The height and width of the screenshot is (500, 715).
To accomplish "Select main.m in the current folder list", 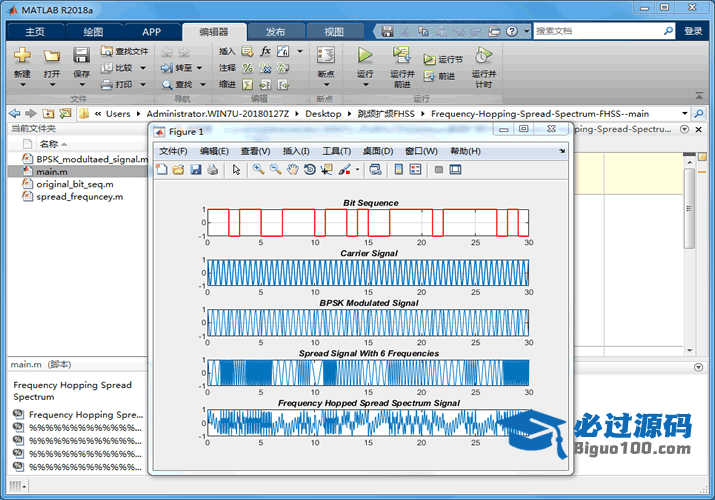I will point(77,171).
